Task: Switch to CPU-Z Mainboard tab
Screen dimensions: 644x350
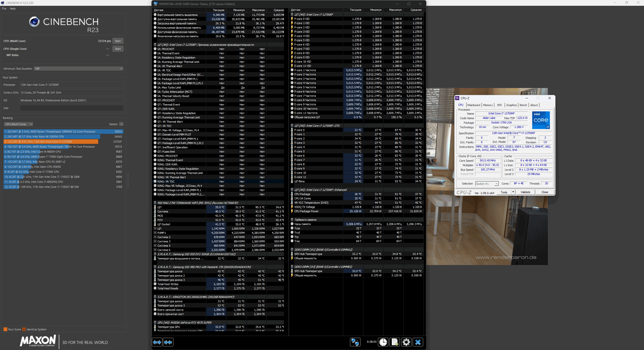Action: tap(474, 105)
